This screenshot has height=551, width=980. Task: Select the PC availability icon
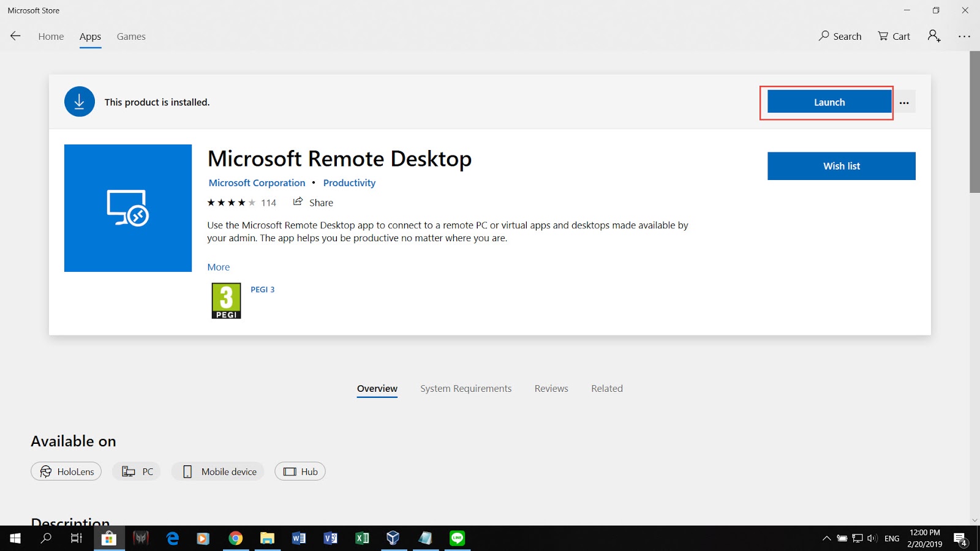(136, 471)
